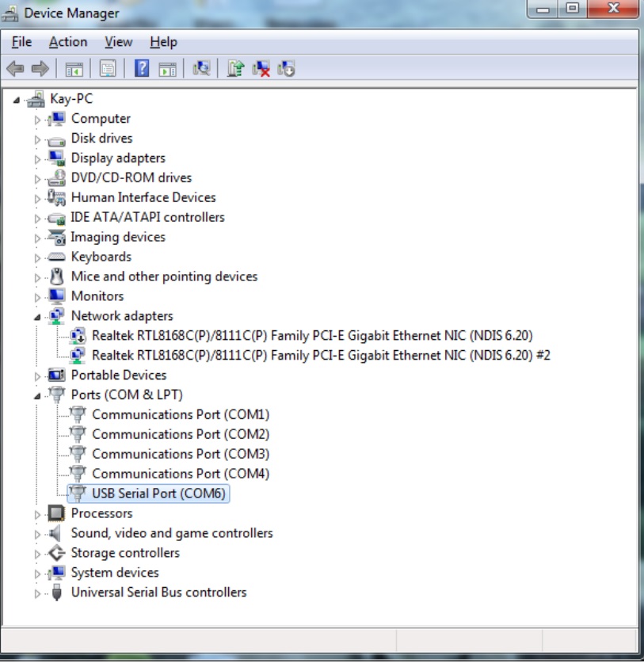Click the Back arrow in the toolbar
This screenshot has width=644, height=663.
[x=15, y=69]
